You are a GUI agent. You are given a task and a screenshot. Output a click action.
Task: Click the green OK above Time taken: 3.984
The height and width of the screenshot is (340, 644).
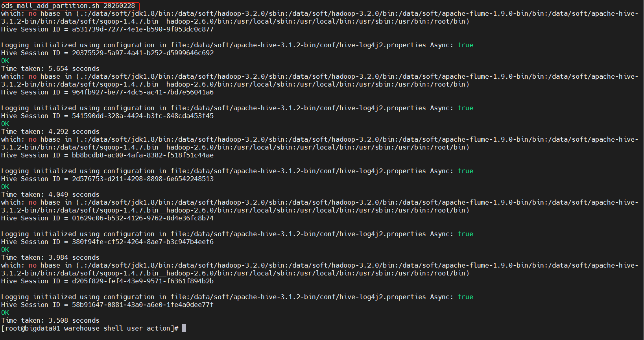click(5, 249)
